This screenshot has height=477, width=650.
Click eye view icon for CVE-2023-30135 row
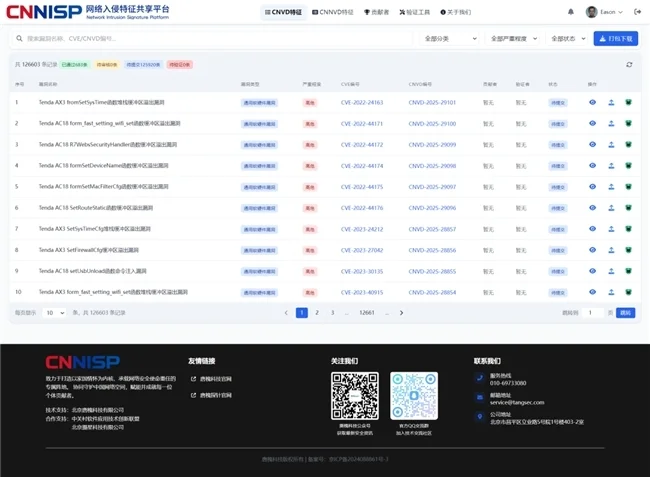(x=592, y=271)
